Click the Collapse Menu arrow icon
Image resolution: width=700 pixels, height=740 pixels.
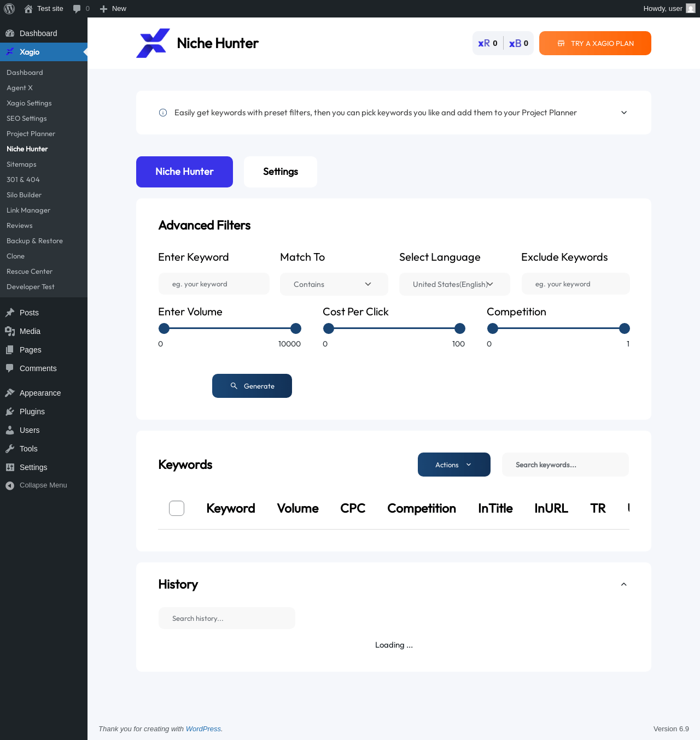point(10,485)
